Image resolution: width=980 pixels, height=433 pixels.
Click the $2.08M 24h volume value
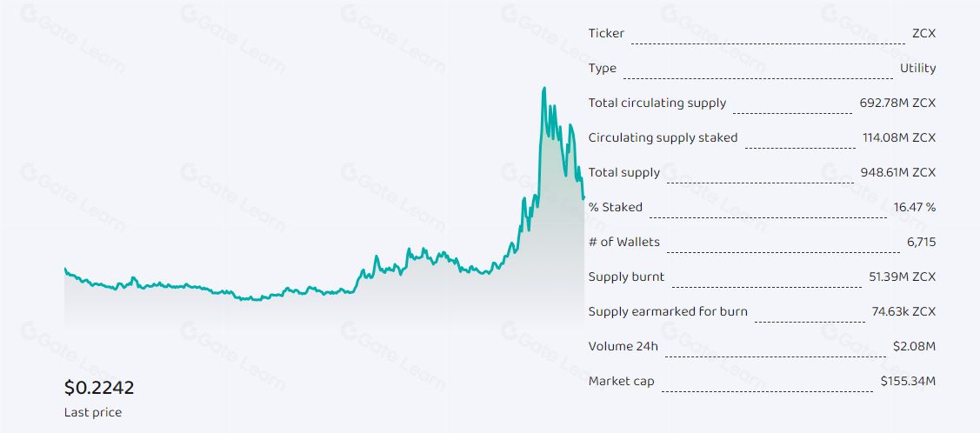tap(914, 346)
